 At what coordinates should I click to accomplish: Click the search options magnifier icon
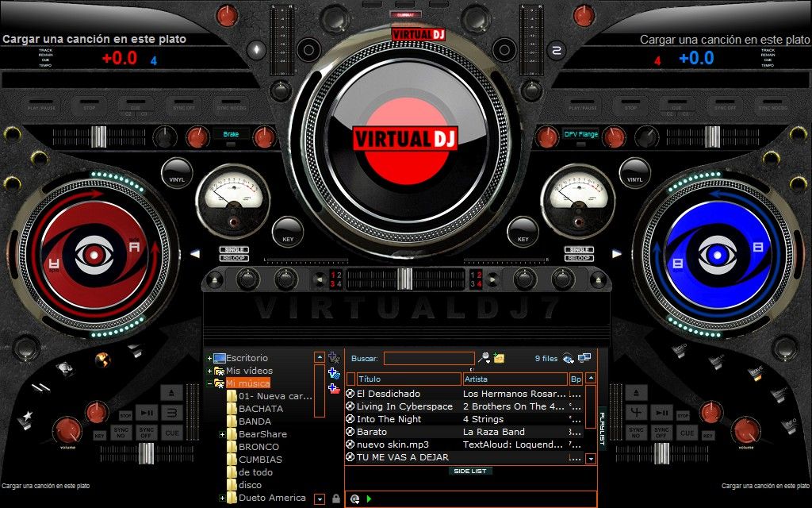484,358
